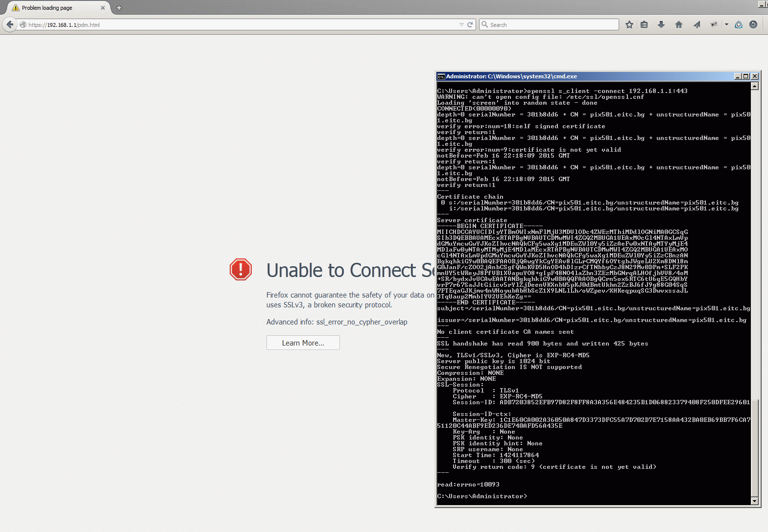Click the cmd scrollbar down arrow
The width and height of the screenshot is (768, 532).
(755, 501)
